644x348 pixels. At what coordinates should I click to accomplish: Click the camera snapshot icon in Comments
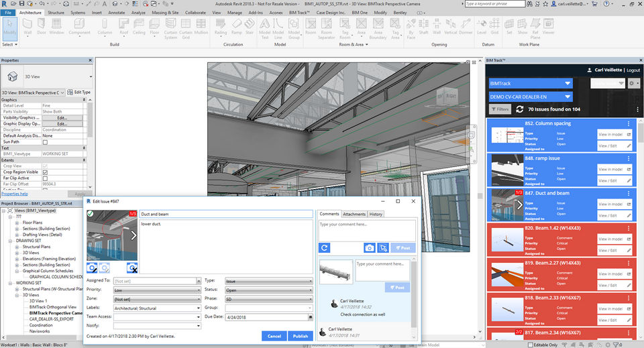pyautogui.click(x=369, y=248)
